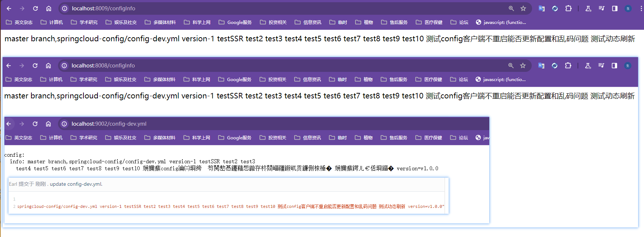Click Chrome Labs flask icon in localhost:8009 toolbar
This screenshot has height=237, width=644.
(x=588, y=8)
